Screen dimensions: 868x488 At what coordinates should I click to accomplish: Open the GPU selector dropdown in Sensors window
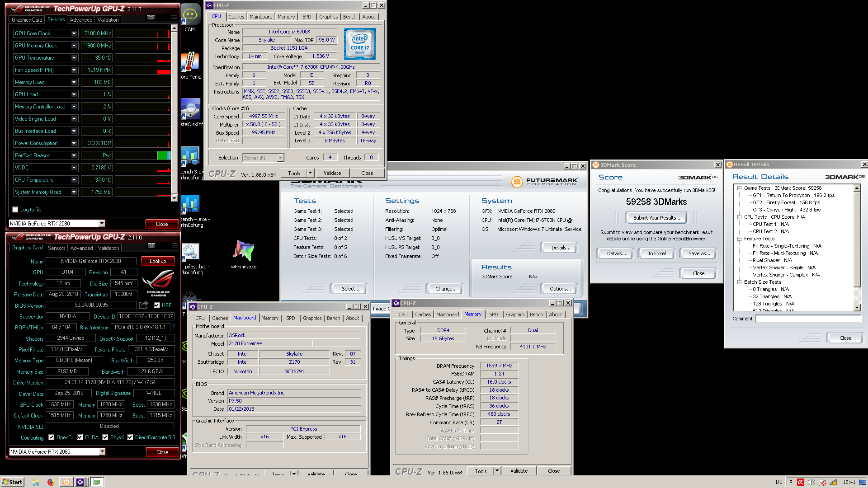[x=102, y=223]
